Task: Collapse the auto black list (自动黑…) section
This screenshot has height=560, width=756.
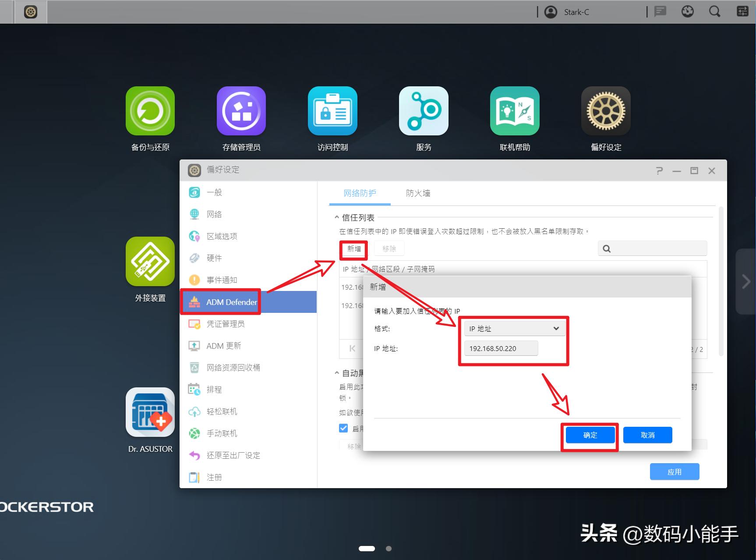Action: [336, 373]
